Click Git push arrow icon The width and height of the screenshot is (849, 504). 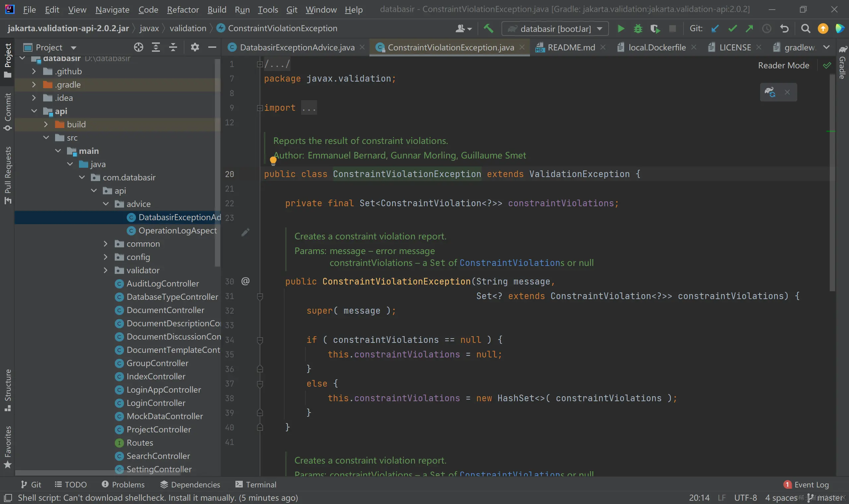coord(749,29)
